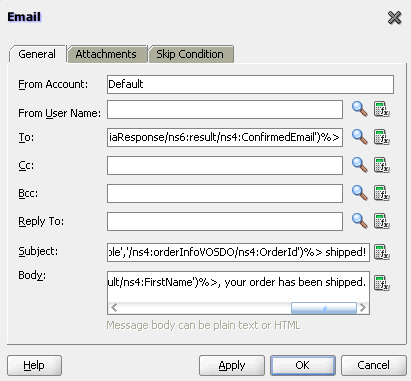
Task: Click the Cancel button
Action: click(x=374, y=365)
